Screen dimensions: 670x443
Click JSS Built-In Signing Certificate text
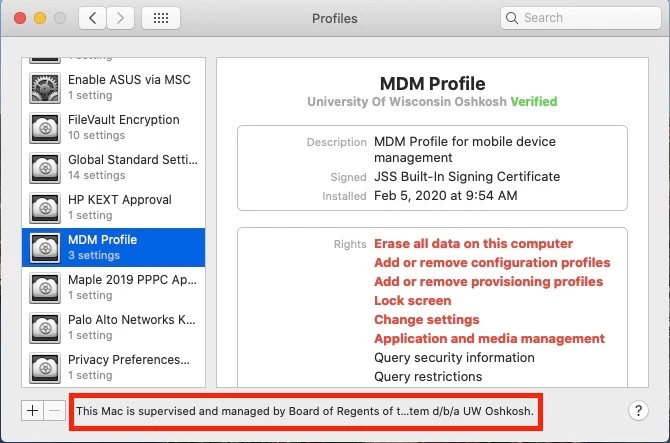pyautogui.click(x=467, y=176)
